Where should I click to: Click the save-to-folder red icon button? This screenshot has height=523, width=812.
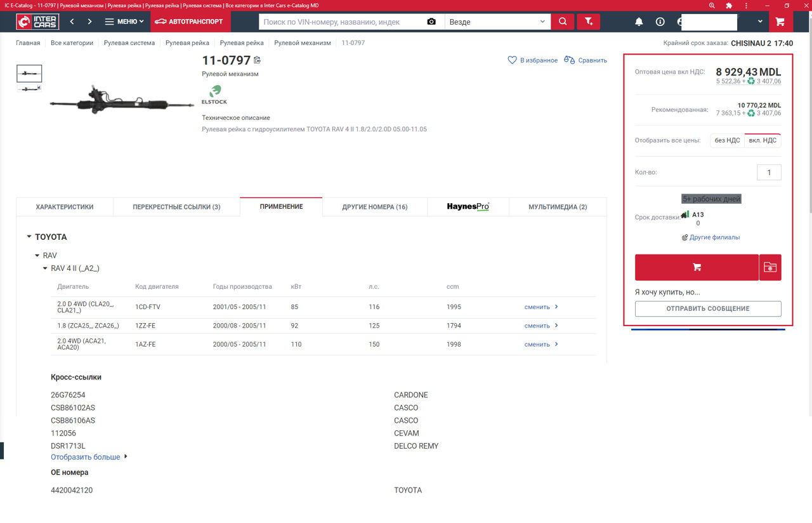point(770,267)
